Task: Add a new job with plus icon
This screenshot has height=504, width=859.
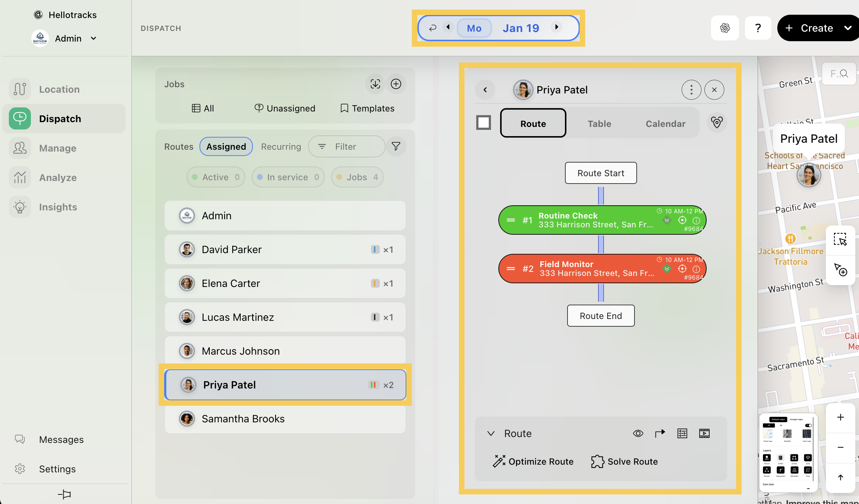Action: pos(396,84)
